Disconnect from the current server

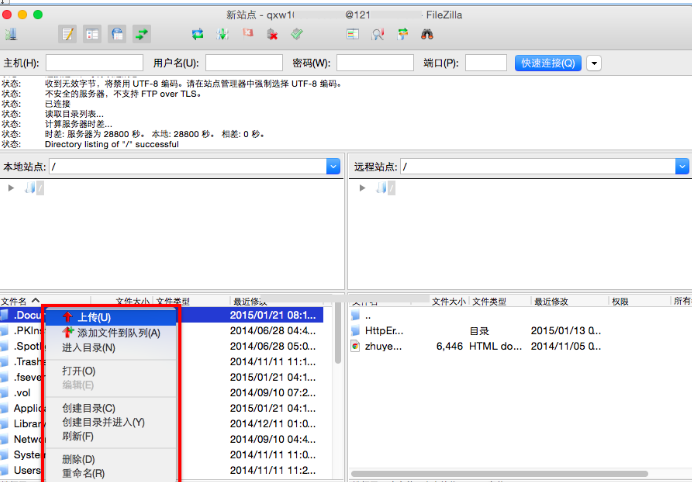coord(272,34)
